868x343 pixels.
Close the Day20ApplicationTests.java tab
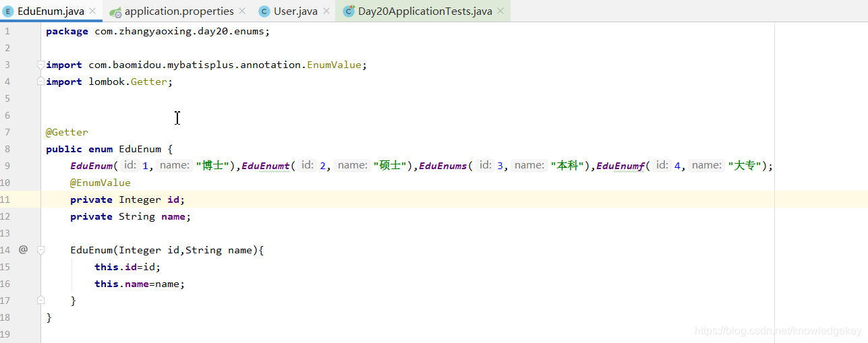coord(500,11)
